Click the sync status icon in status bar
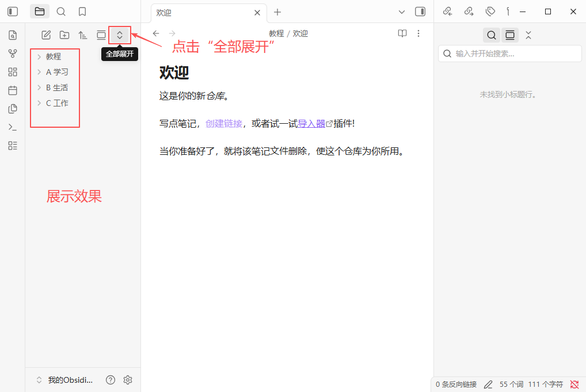The image size is (586, 392). pos(574,384)
